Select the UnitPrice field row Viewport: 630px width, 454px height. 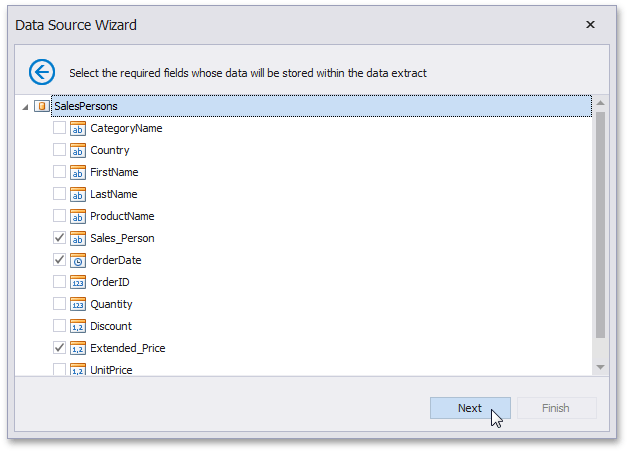coord(111,369)
